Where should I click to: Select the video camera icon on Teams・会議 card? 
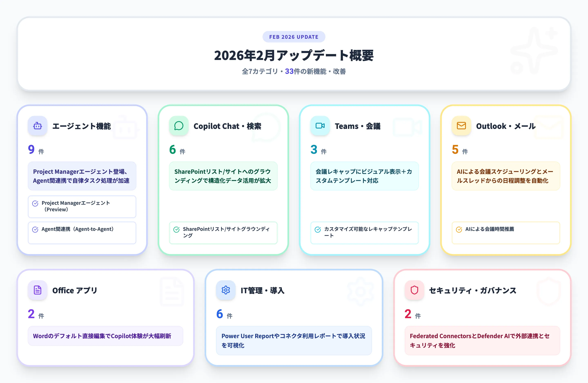[x=320, y=126]
